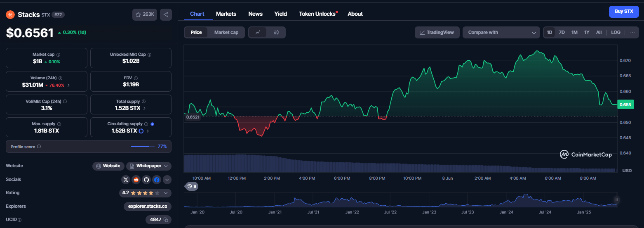Open the Compare with dropdown
This screenshot has width=644, height=228.
(501, 32)
